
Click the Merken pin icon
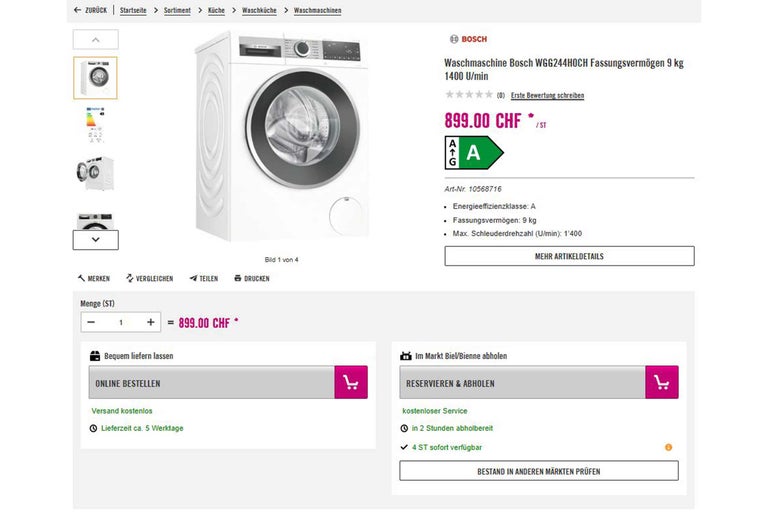coord(81,278)
